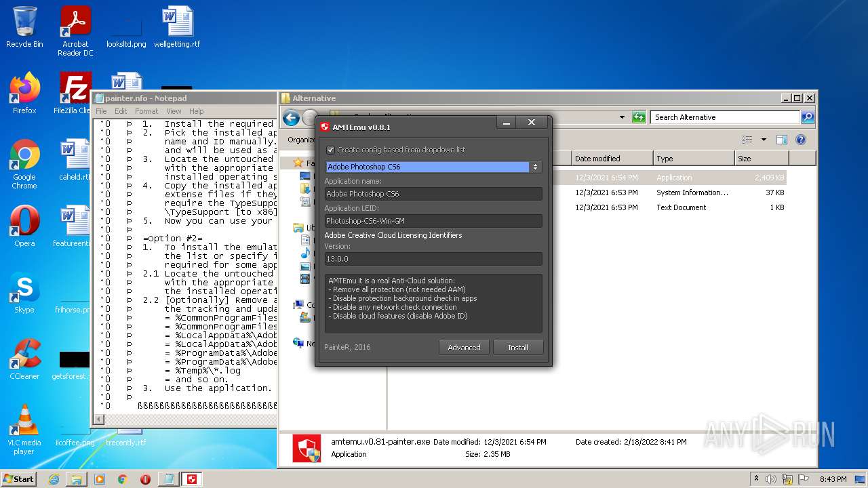Toggle 'Create config based from dropdown list' checkbox
The width and height of the screenshot is (868, 488).
(x=331, y=150)
